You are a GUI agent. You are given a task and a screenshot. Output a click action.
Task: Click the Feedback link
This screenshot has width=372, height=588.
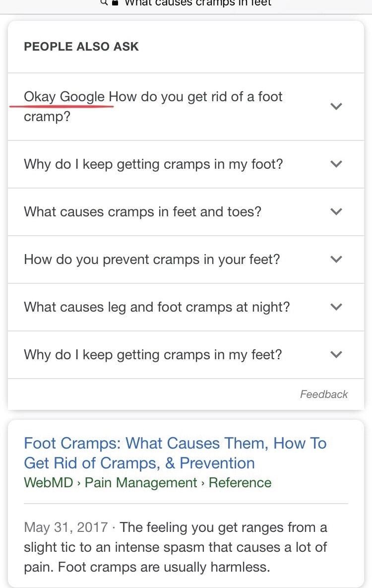click(323, 394)
